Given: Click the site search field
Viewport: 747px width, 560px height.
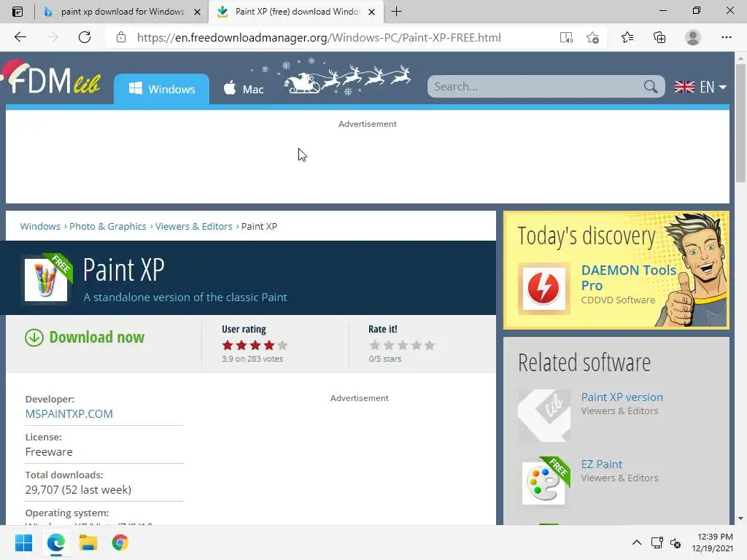Looking at the screenshot, I should [x=536, y=87].
